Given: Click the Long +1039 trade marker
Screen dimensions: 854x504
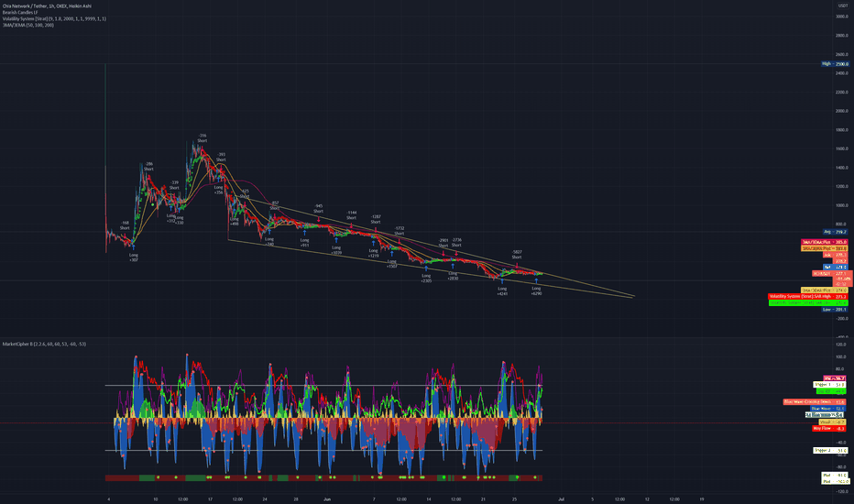Looking at the screenshot, I should [x=336, y=250].
